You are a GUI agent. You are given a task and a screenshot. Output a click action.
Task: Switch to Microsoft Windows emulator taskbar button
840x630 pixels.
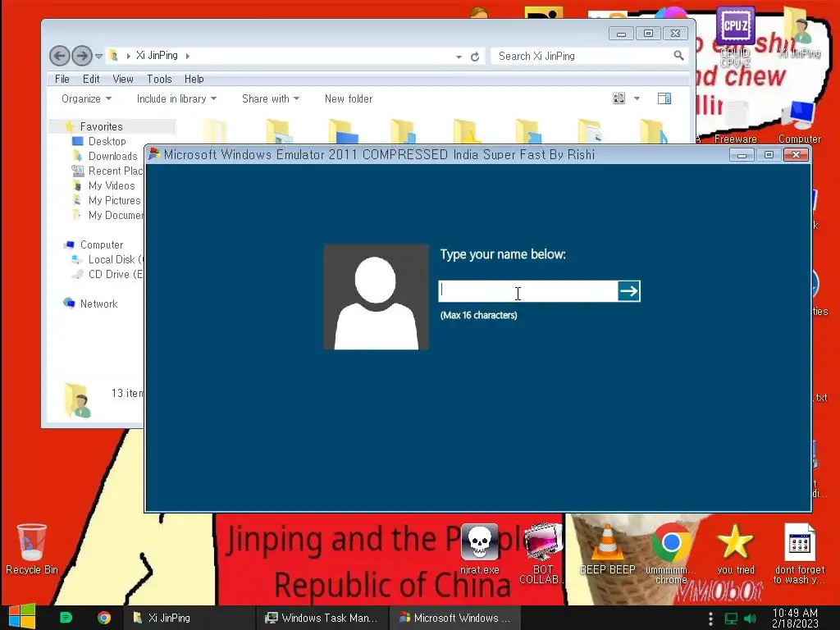click(454, 618)
